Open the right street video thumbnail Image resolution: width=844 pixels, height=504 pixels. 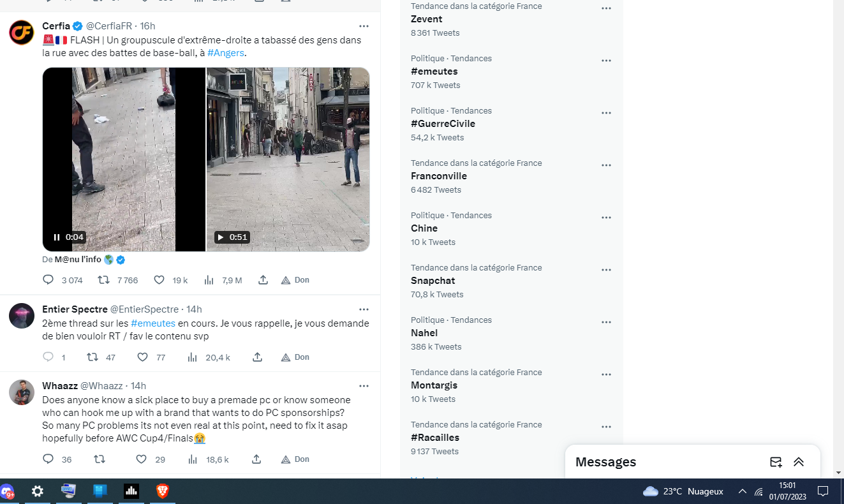click(x=288, y=159)
